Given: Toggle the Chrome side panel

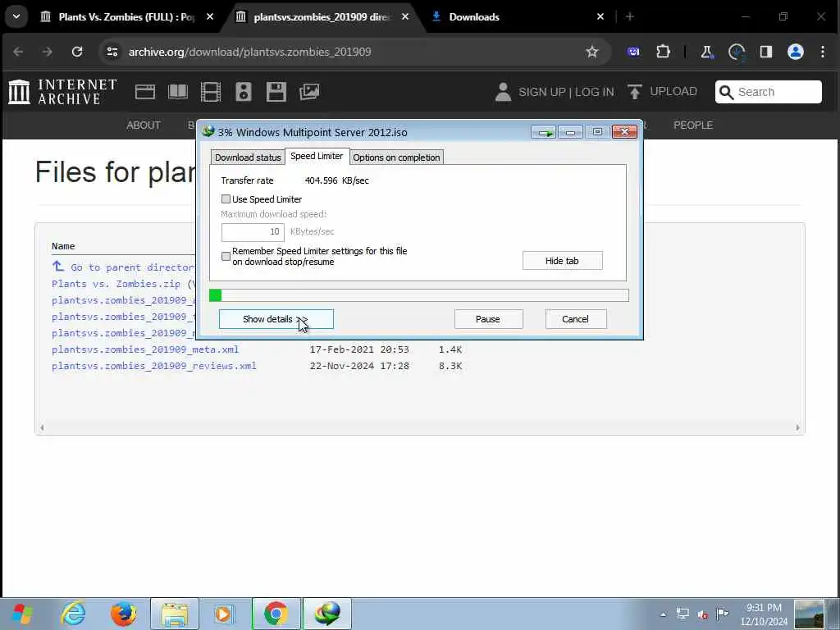Looking at the screenshot, I should (766, 52).
